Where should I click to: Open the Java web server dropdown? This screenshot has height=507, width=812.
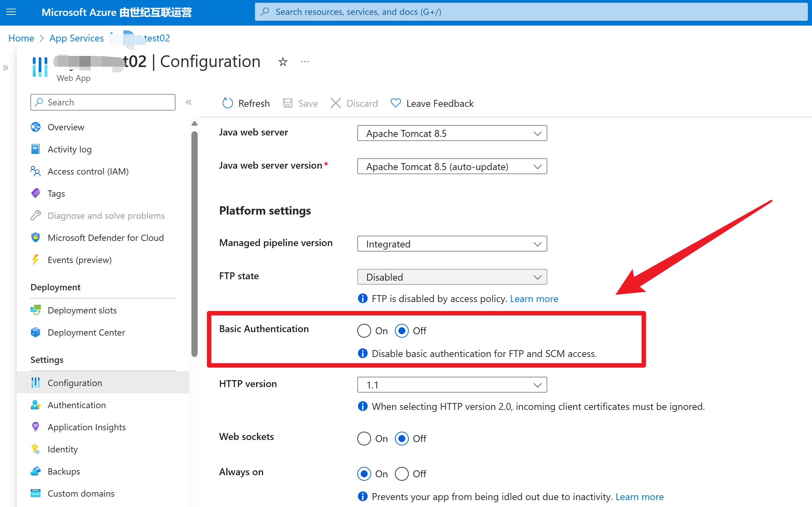[x=452, y=133]
